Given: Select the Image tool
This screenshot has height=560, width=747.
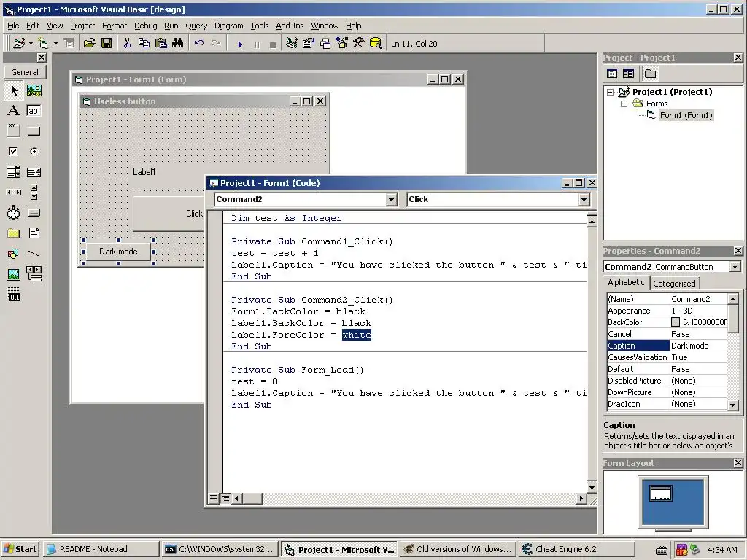Looking at the screenshot, I should pyautogui.click(x=14, y=274).
